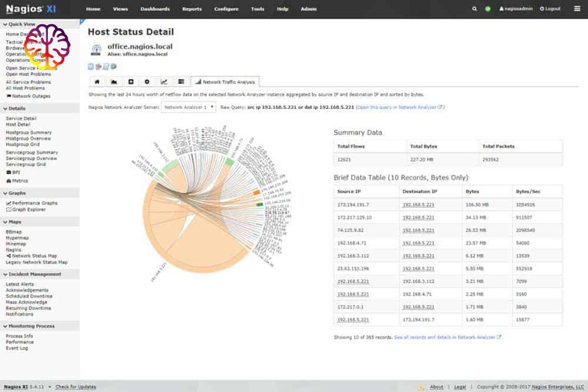The width and height of the screenshot is (588, 392).
Task: Open the Reports menu
Action: pos(192,9)
